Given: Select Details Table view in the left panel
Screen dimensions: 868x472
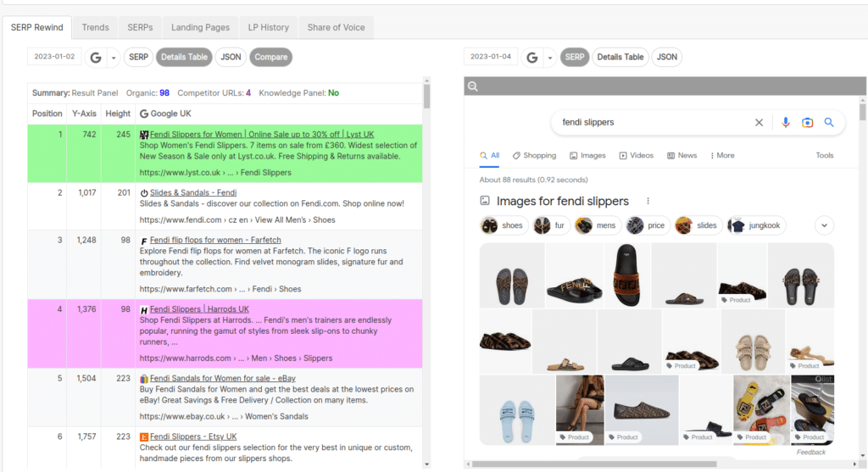Looking at the screenshot, I should click(x=184, y=57).
